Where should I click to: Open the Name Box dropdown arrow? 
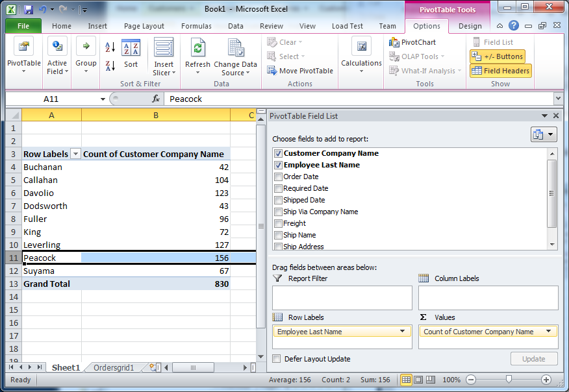click(x=103, y=99)
